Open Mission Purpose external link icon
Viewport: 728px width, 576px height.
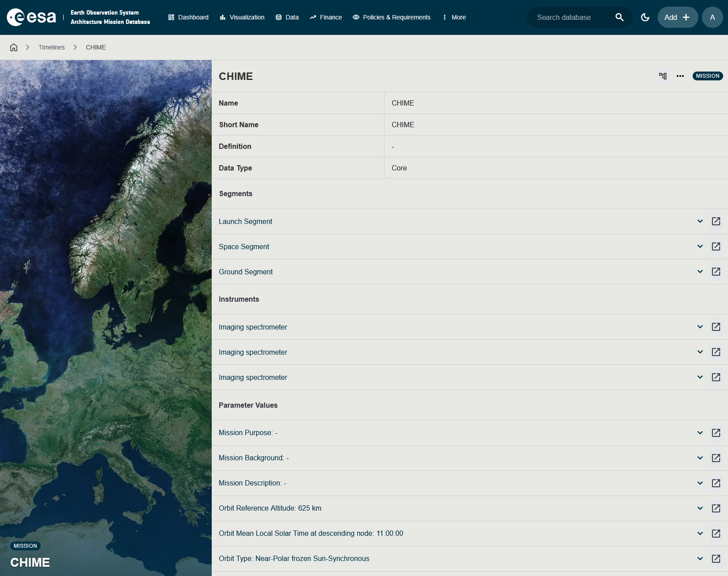[x=716, y=433]
